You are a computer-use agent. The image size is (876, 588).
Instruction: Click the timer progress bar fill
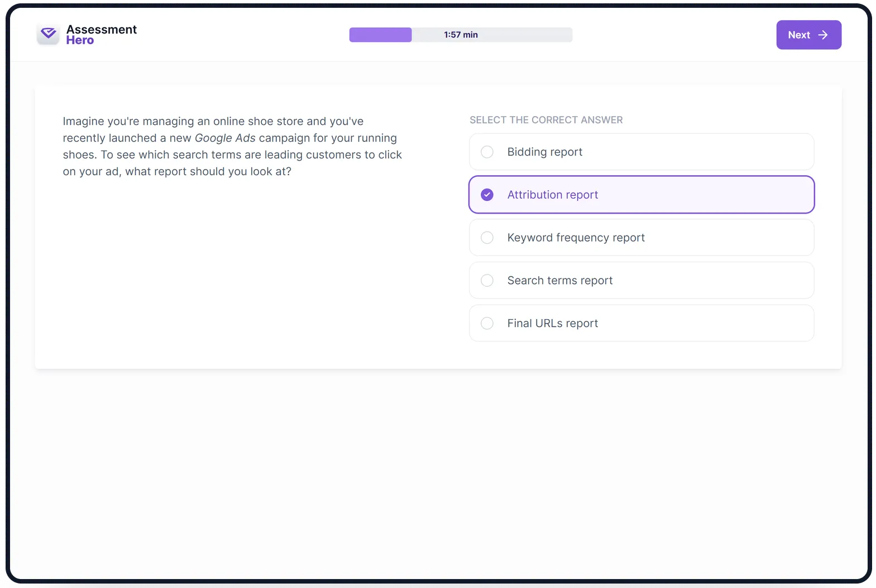[x=380, y=35]
